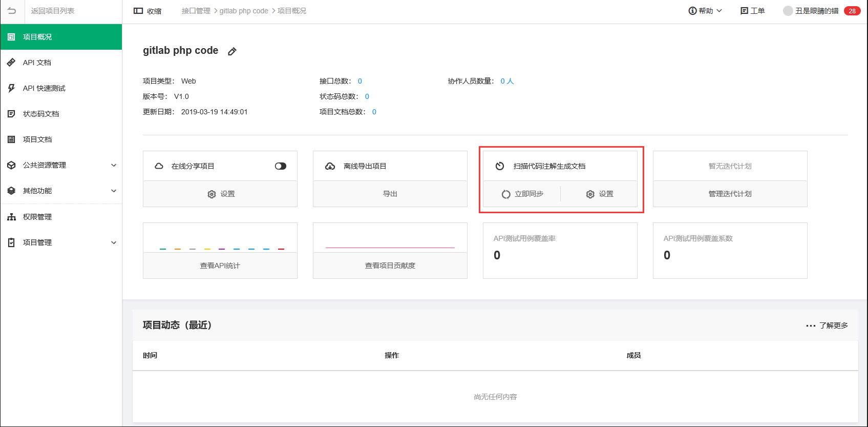
Task: Click the user avatar icon
Action: pos(788,11)
